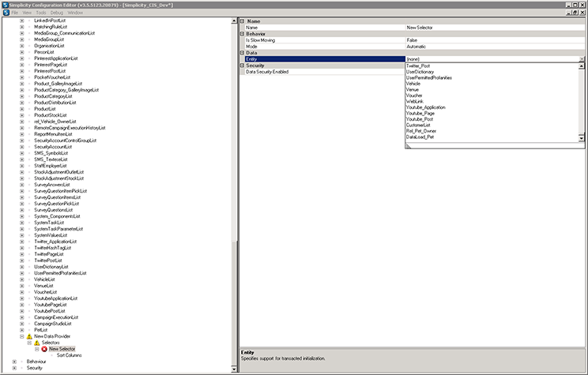Open the File menu
The height and width of the screenshot is (375, 588).
click(15, 13)
